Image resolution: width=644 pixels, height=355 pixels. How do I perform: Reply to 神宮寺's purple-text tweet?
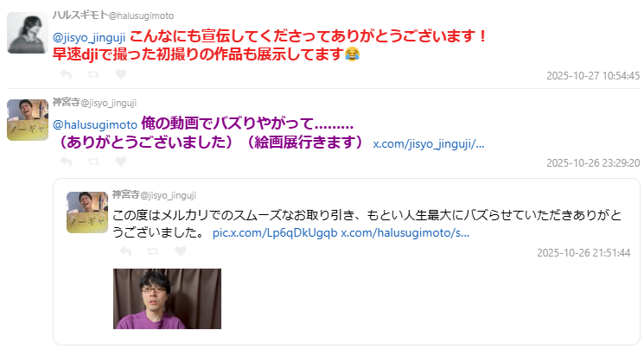coord(66,162)
